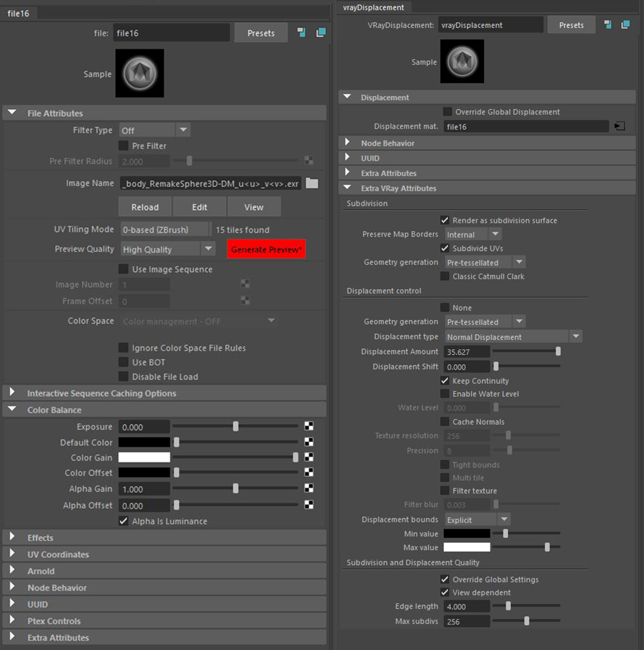644x650 pixels.
Task: Click the map checker icon for Alpha Offset
Action: [x=309, y=505]
